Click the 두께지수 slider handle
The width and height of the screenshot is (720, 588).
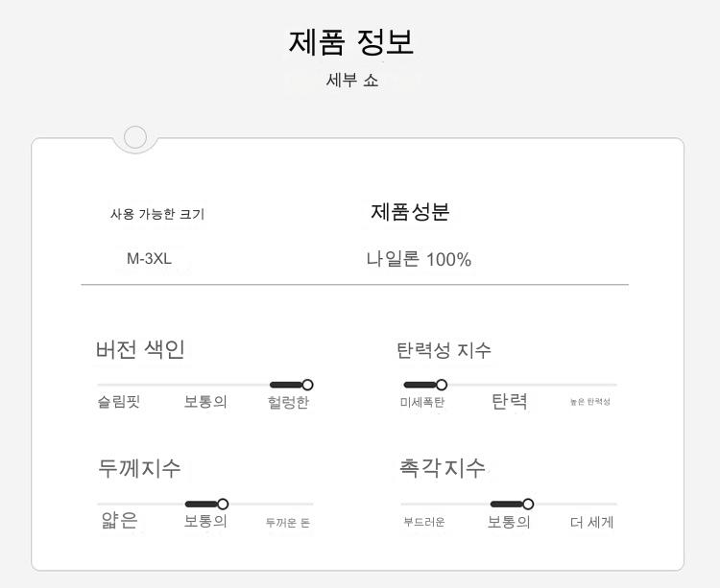[223, 504]
